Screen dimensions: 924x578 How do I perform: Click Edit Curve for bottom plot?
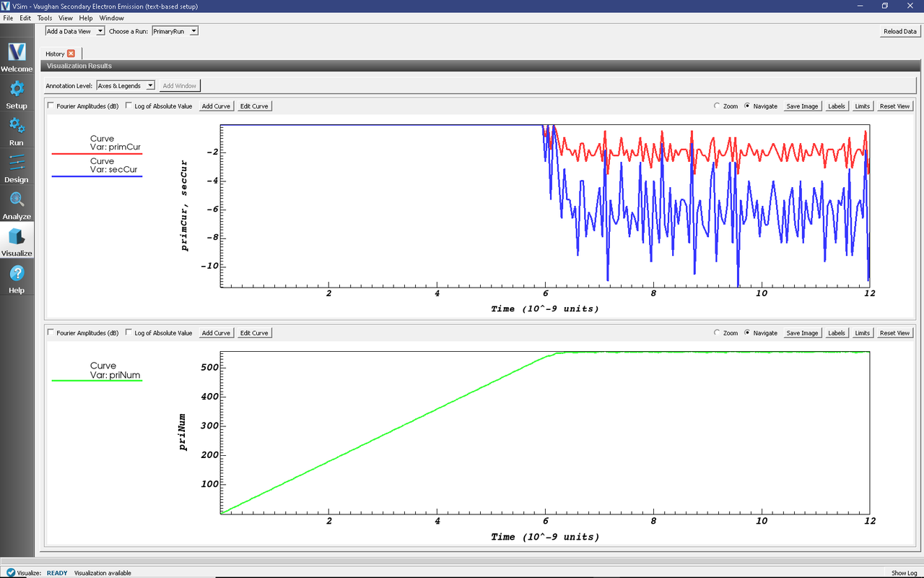pos(254,333)
